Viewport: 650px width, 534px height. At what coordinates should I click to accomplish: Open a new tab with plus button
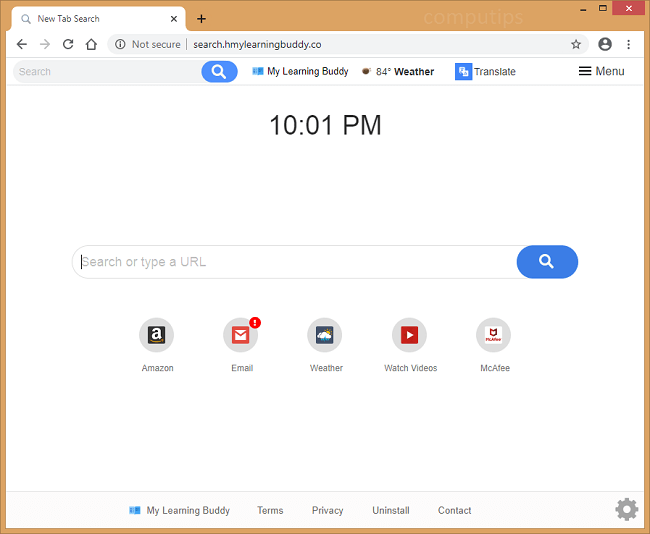[201, 19]
